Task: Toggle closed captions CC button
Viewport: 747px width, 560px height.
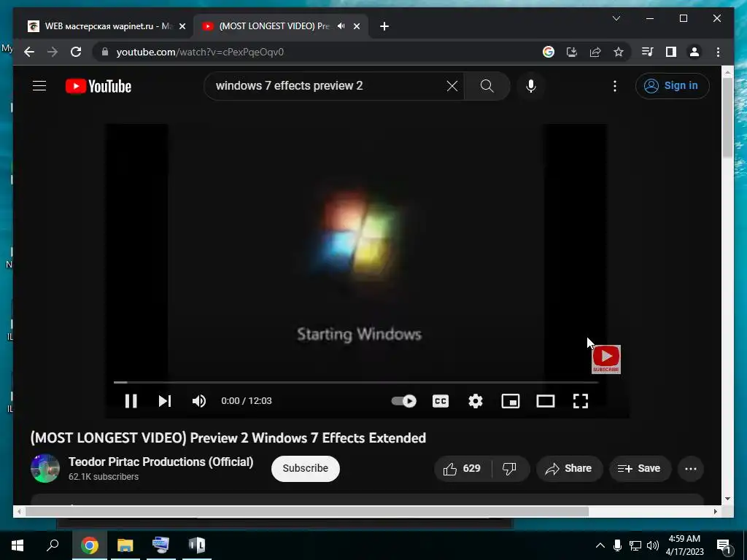Action: tap(440, 401)
